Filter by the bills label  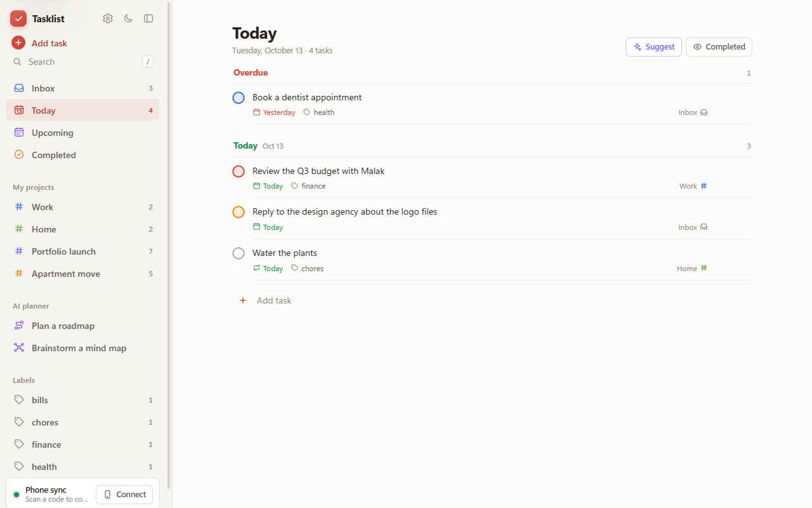point(82,400)
